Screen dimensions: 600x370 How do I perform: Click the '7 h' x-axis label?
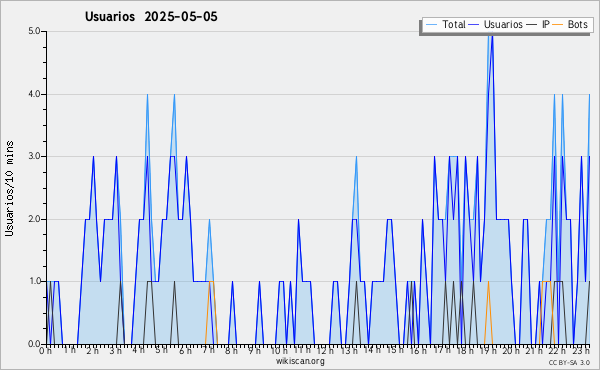click(209, 350)
